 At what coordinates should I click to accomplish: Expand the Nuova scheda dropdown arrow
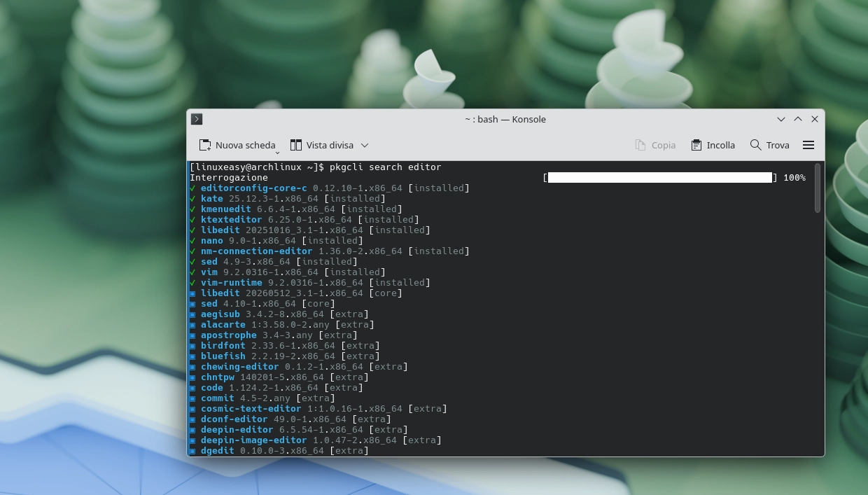coord(278,152)
